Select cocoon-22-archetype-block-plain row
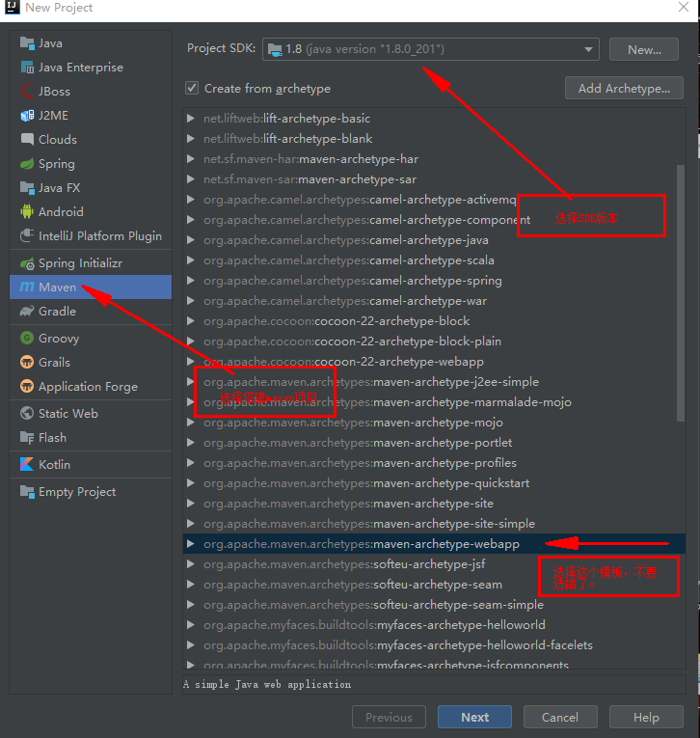 tap(434, 341)
